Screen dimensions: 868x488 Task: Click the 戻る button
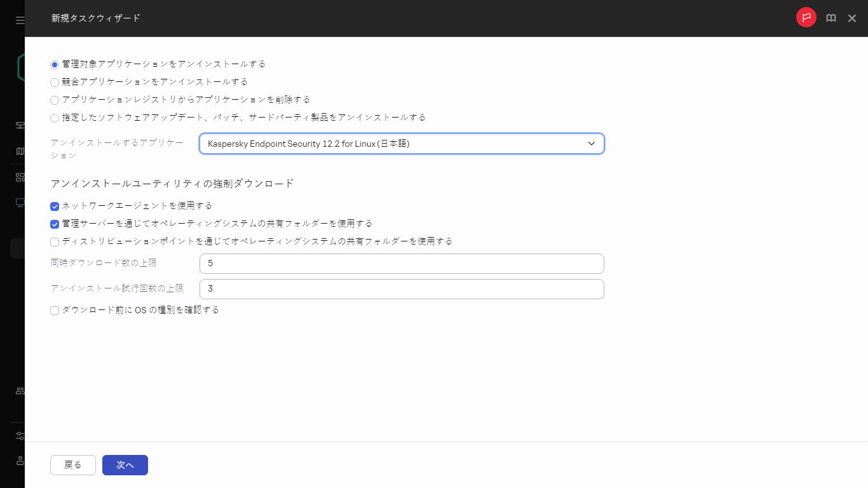pos(72,464)
